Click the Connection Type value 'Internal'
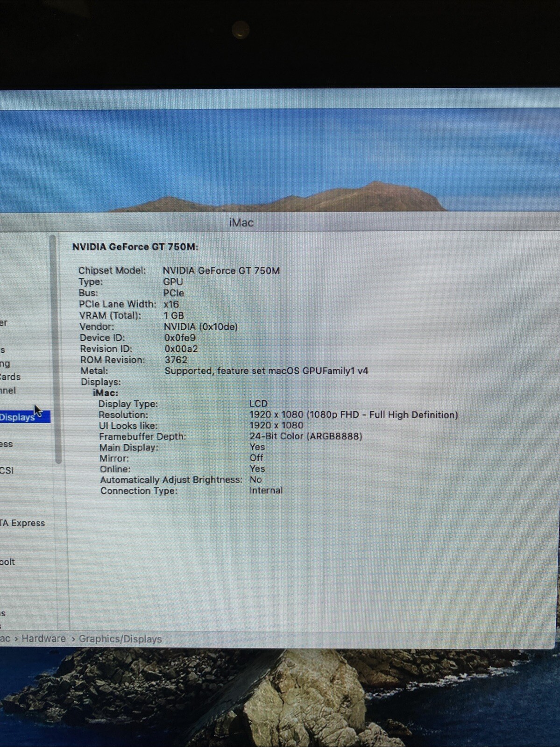560x747 pixels. [266, 490]
